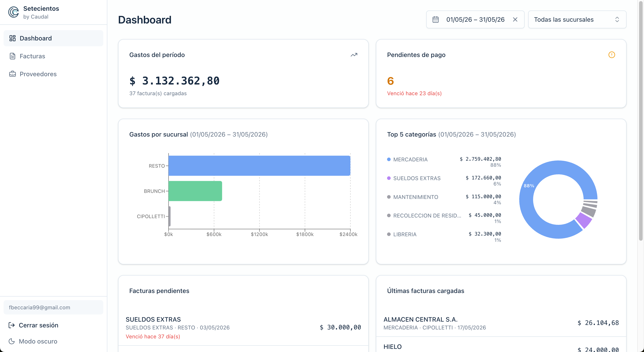The image size is (644, 352).
Task: Click the $ 30.000,00 pending amount
Action: pyautogui.click(x=340, y=327)
